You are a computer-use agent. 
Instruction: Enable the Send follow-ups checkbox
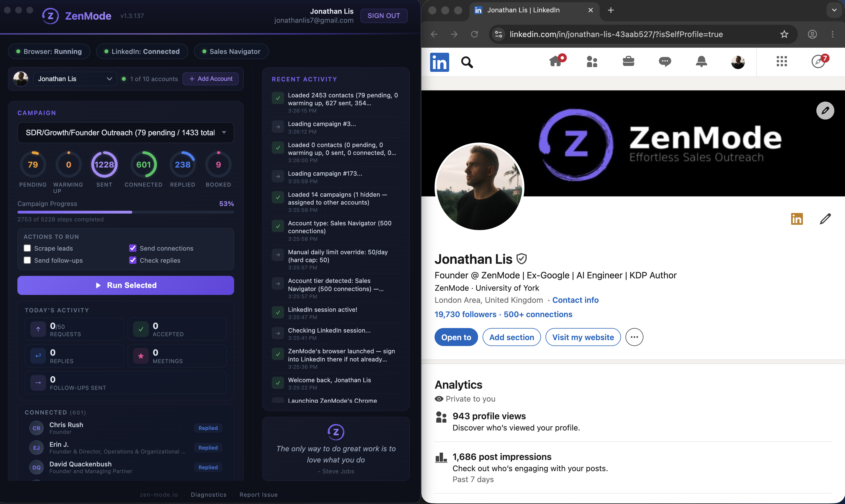27,260
